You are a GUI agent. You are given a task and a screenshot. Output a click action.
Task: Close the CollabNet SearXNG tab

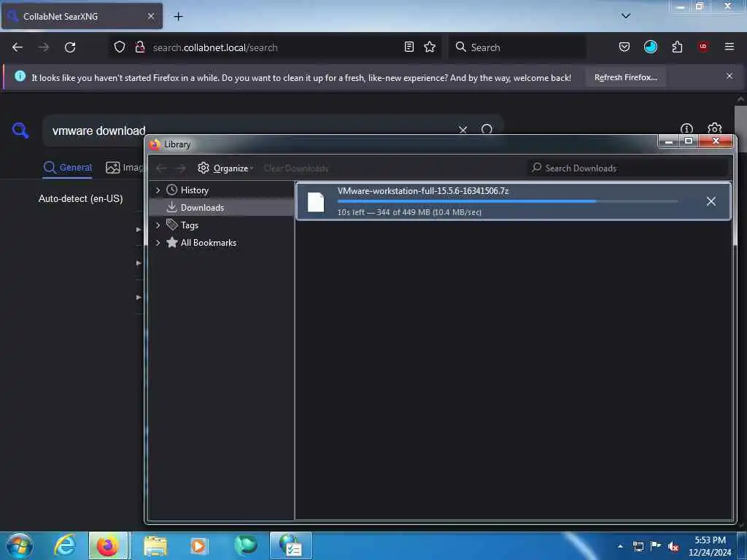coord(151,16)
